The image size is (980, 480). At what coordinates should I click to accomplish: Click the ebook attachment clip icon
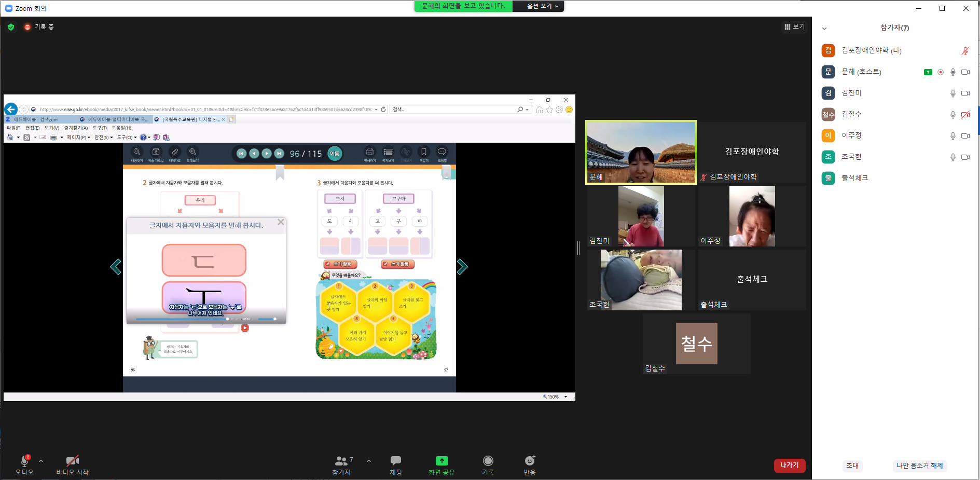point(175,152)
